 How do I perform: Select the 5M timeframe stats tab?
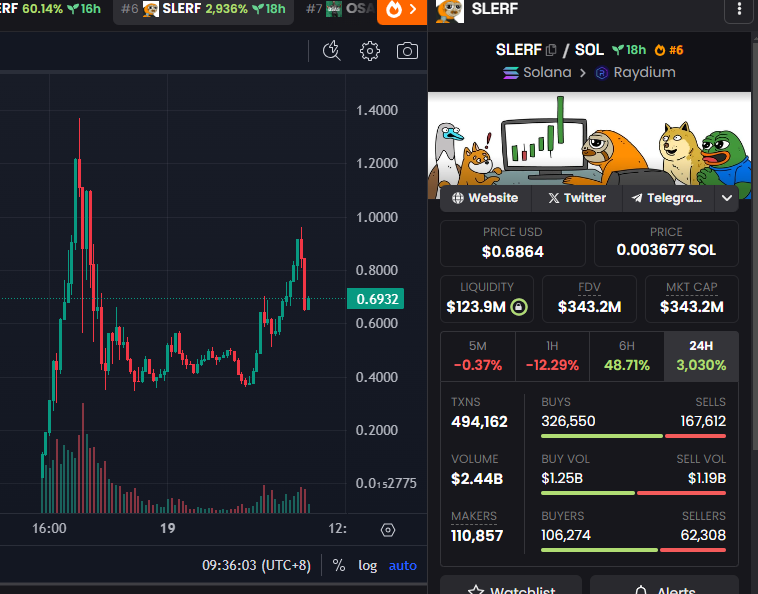click(x=478, y=356)
